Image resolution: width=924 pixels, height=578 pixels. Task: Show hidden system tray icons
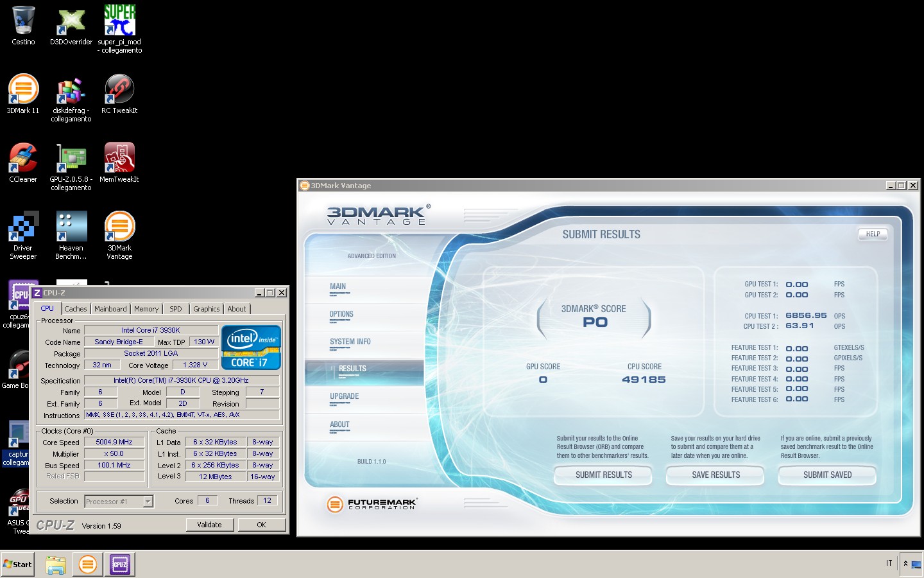pyautogui.click(x=905, y=564)
